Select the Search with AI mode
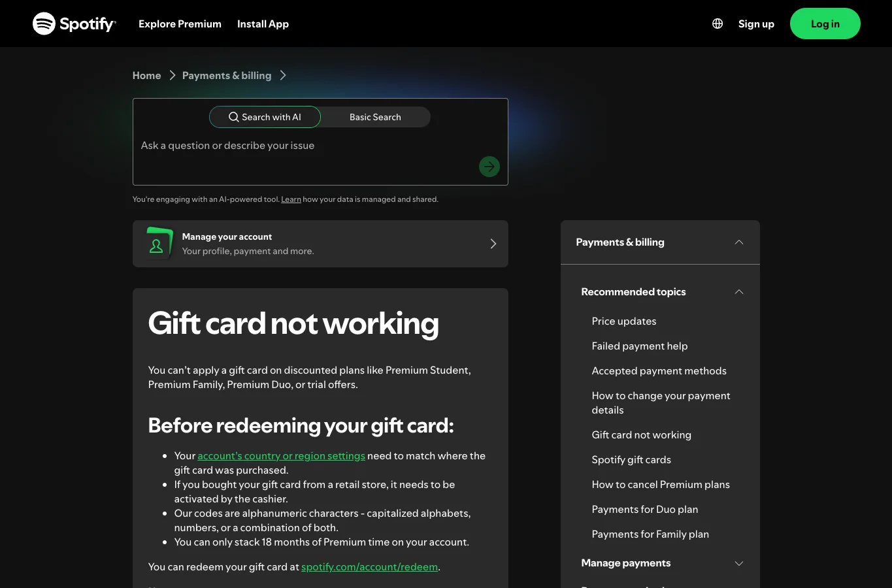This screenshot has width=892, height=588. click(265, 117)
